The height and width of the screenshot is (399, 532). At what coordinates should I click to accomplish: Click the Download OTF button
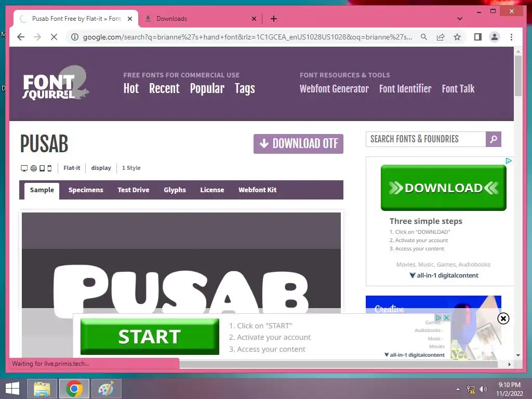click(x=298, y=144)
